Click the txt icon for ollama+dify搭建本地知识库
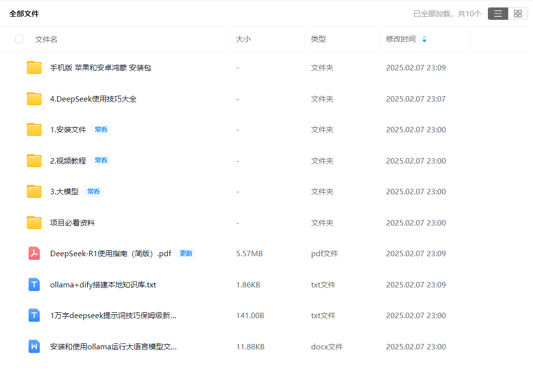Image resolution: width=533 pixels, height=392 pixels. [x=33, y=284]
